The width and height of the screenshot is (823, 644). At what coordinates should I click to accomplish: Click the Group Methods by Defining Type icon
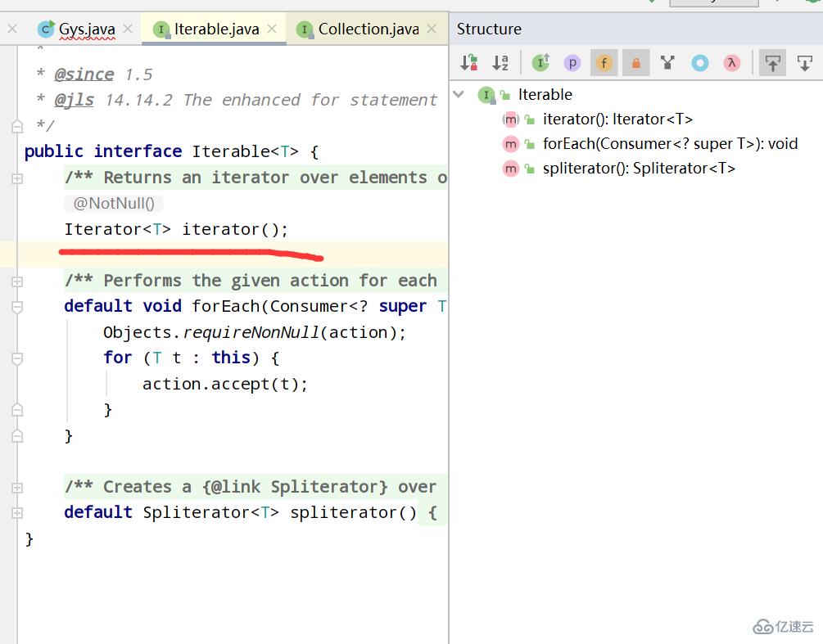click(x=540, y=63)
